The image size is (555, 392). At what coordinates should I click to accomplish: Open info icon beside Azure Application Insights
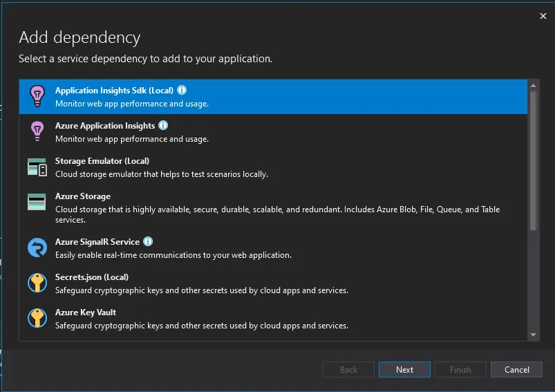[163, 125]
